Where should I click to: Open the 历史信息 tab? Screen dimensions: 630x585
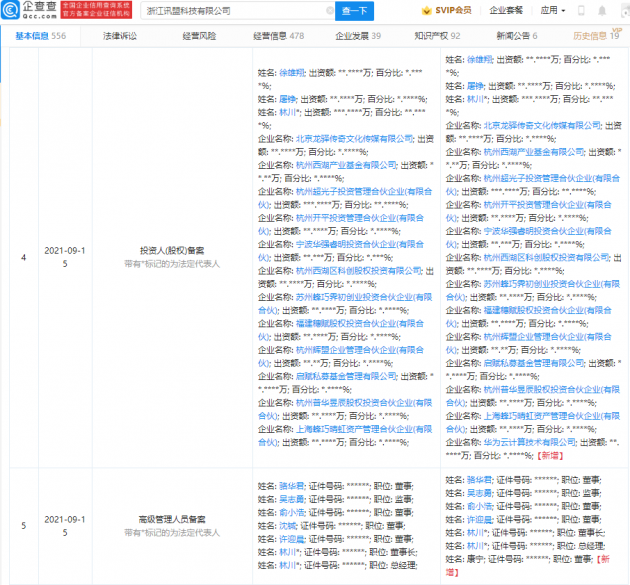594,35
